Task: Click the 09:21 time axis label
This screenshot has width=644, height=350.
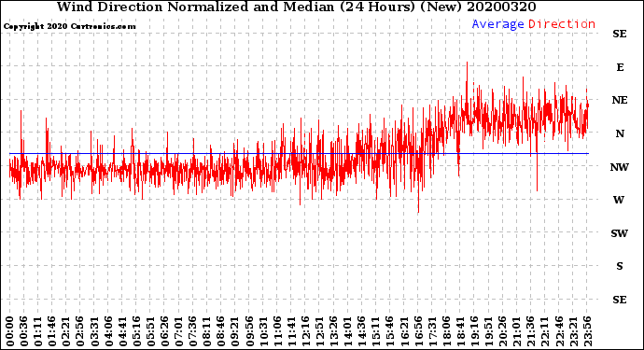Action: point(234,331)
